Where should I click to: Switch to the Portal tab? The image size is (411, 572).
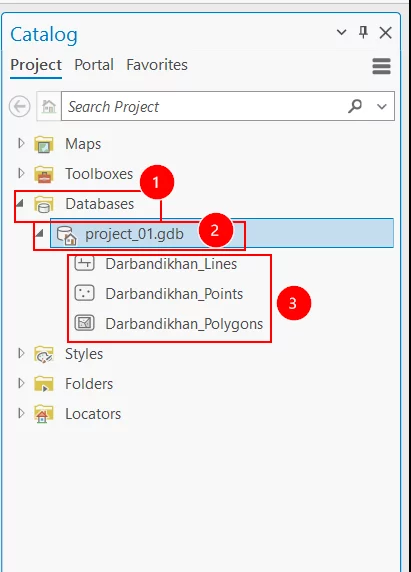tap(94, 65)
